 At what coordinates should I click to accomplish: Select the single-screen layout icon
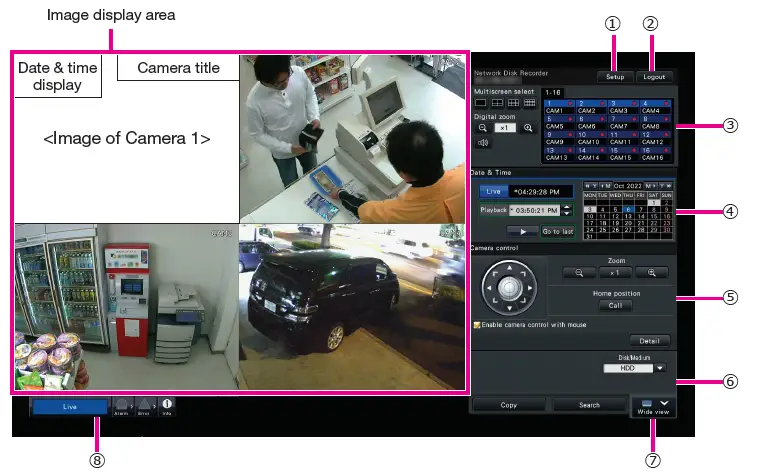point(481,103)
